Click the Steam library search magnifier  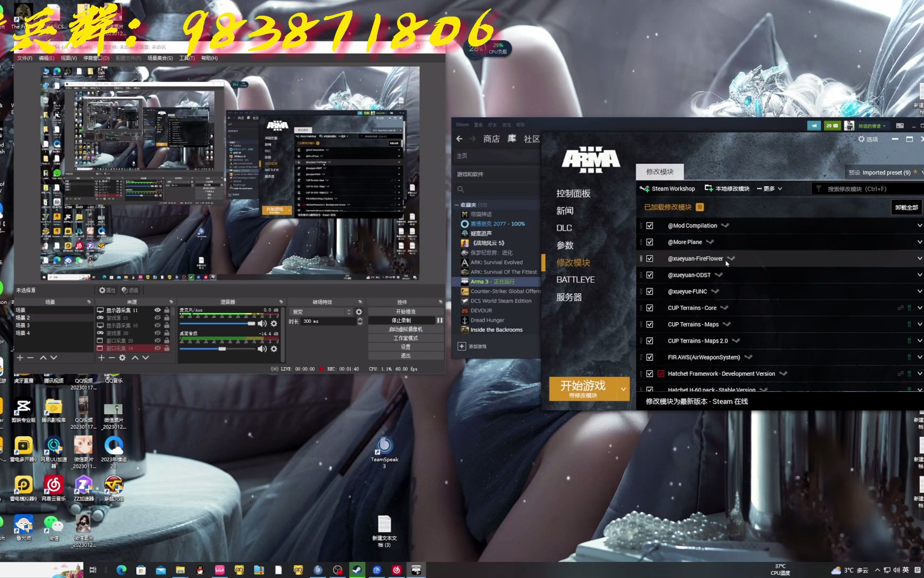click(x=460, y=189)
